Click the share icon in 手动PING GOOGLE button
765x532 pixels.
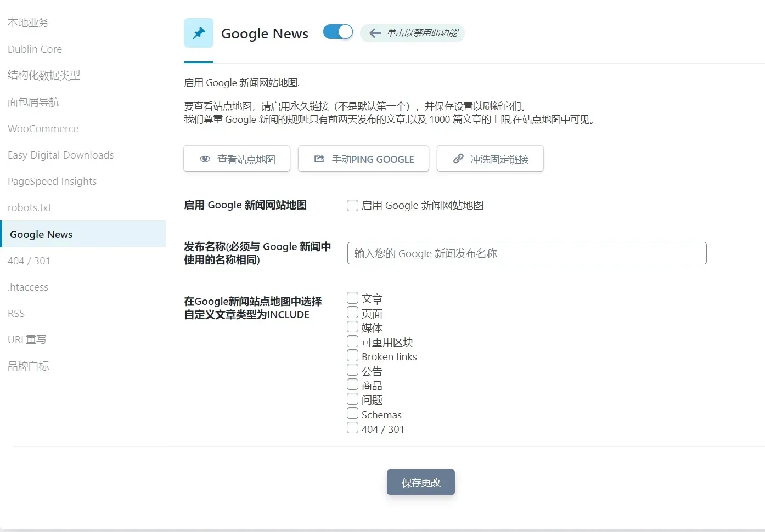319,159
